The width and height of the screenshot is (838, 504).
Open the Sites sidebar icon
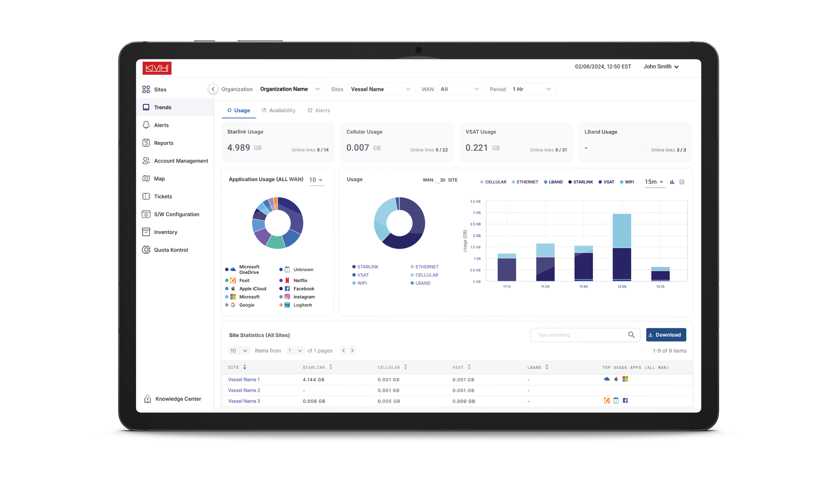[x=146, y=89]
